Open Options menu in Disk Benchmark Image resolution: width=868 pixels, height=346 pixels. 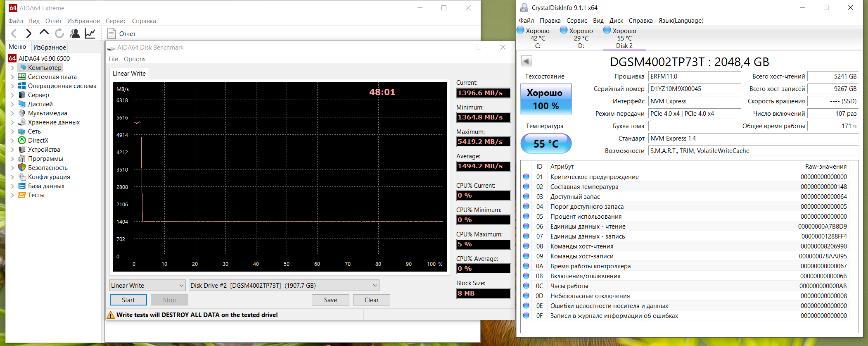pyautogui.click(x=135, y=59)
